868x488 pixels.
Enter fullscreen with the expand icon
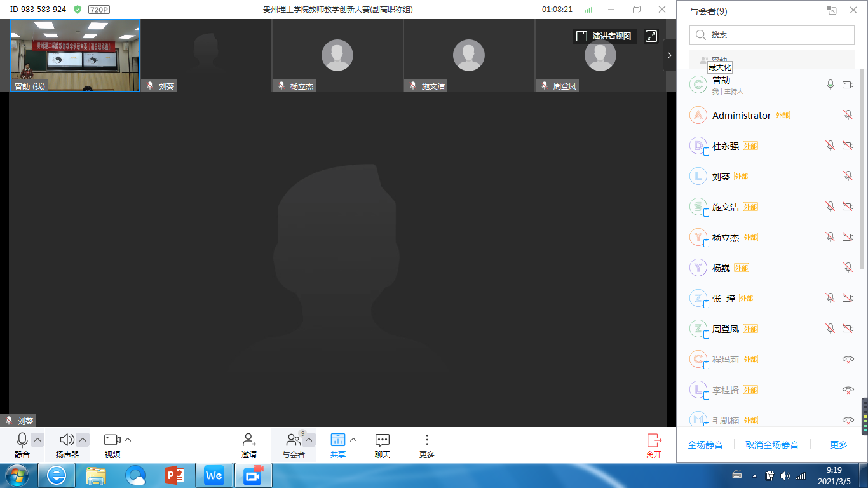click(651, 36)
